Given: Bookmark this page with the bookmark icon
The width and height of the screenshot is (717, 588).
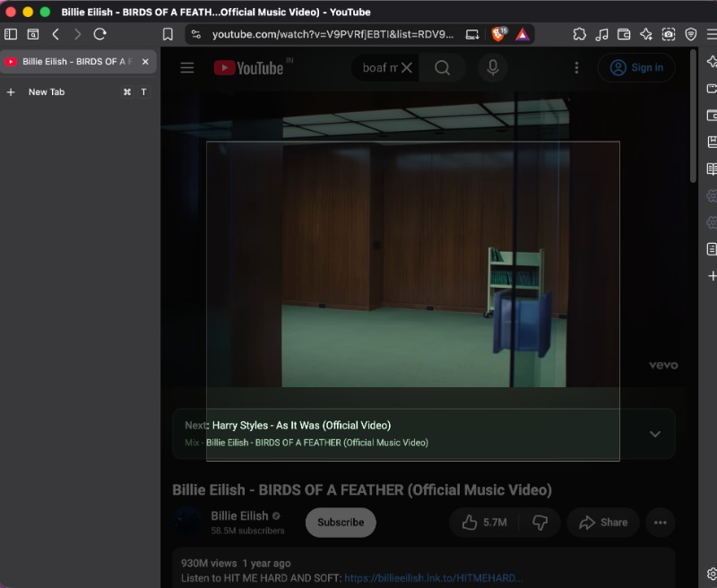Looking at the screenshot, I should point(168,34).
